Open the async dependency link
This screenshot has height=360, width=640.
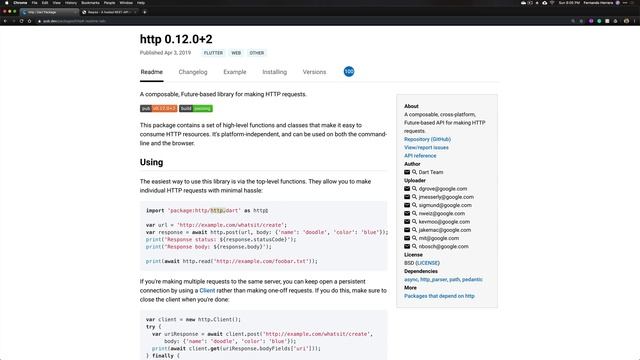[411, 280]
